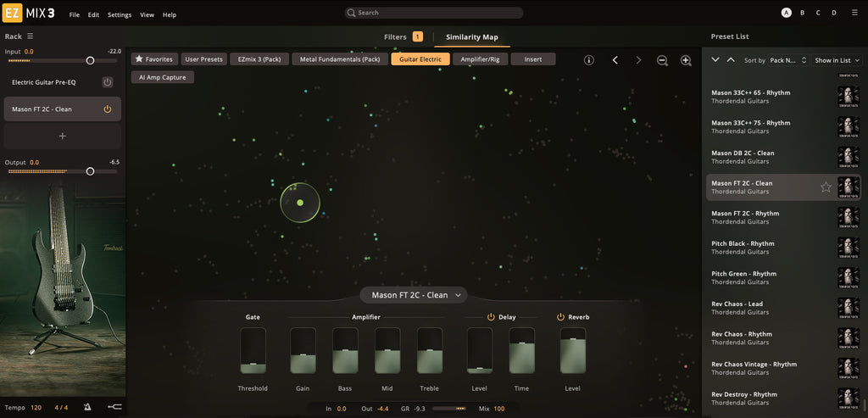Select Rev Chaos - Lead preset
The image size is (868, 418).
(x=783, y=308)
